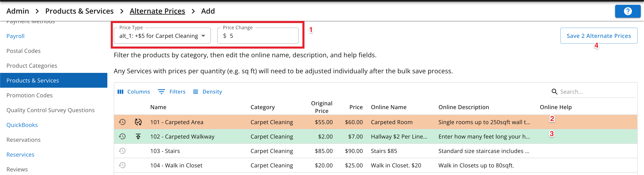Select the 104 - Walk in Closet name cell
This screenshot has width=644, height=175.
pos(176,165)
